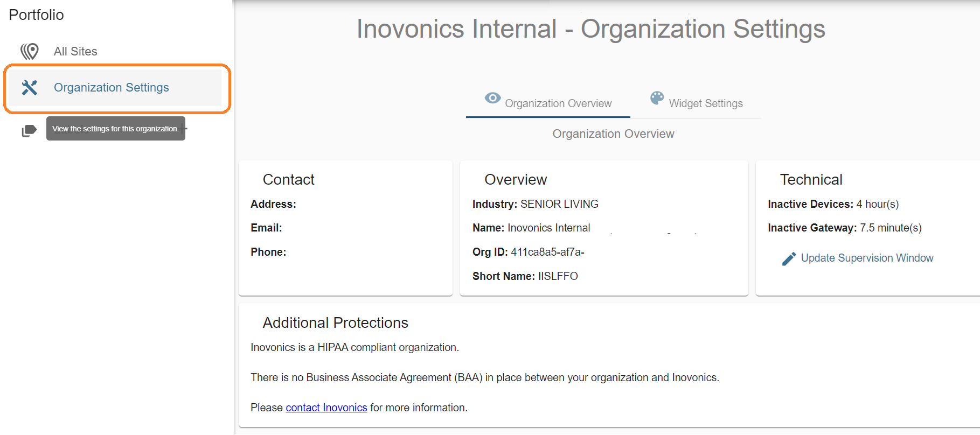Click the Portfolio heading in the sidebar

36,15
